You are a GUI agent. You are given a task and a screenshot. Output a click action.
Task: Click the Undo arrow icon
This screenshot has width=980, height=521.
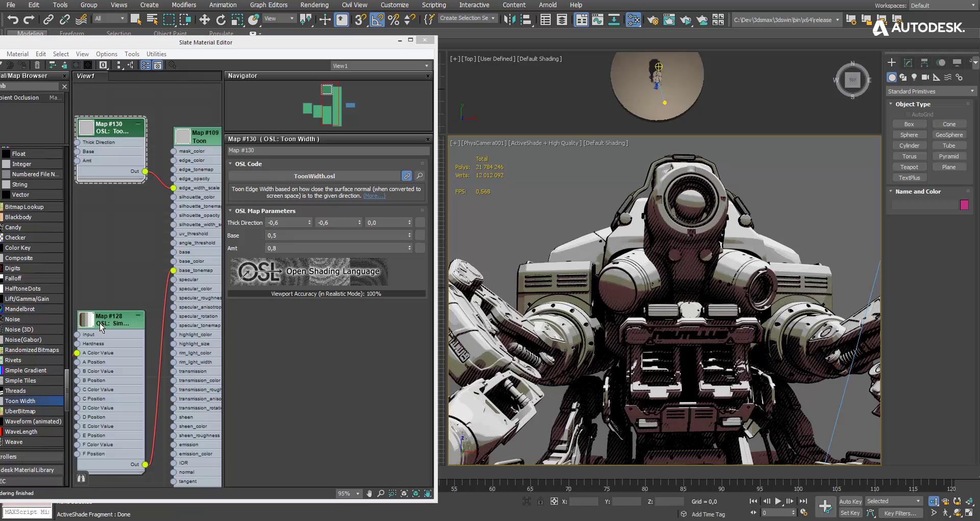pyautogui.click(x=13, y=20)
